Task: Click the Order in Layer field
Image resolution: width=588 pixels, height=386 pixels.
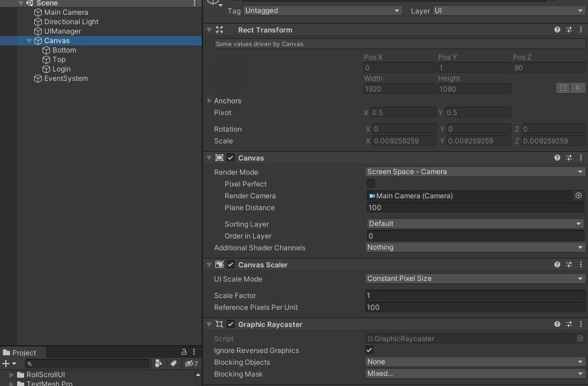Action: [x=475, y=235]
